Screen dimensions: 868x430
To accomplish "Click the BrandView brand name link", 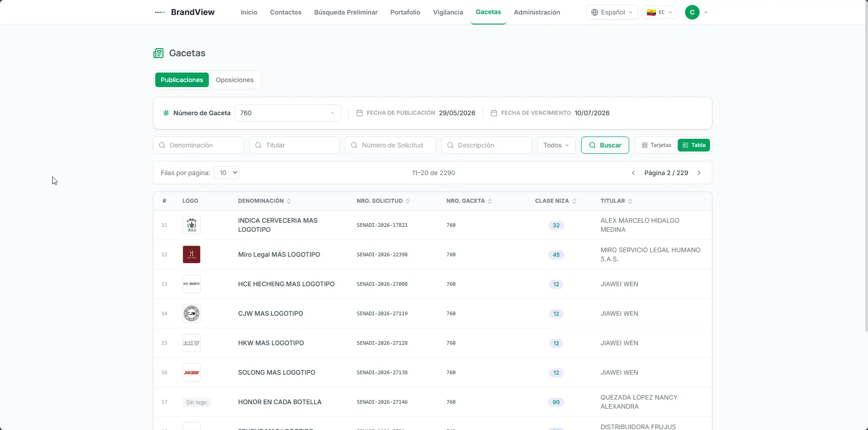I will [x=193, y=12].
